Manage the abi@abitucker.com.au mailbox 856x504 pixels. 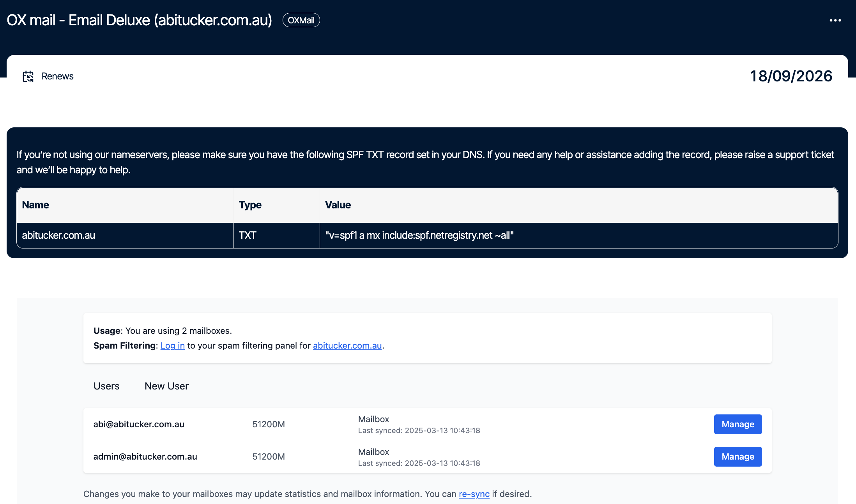[x=738, y=424]
